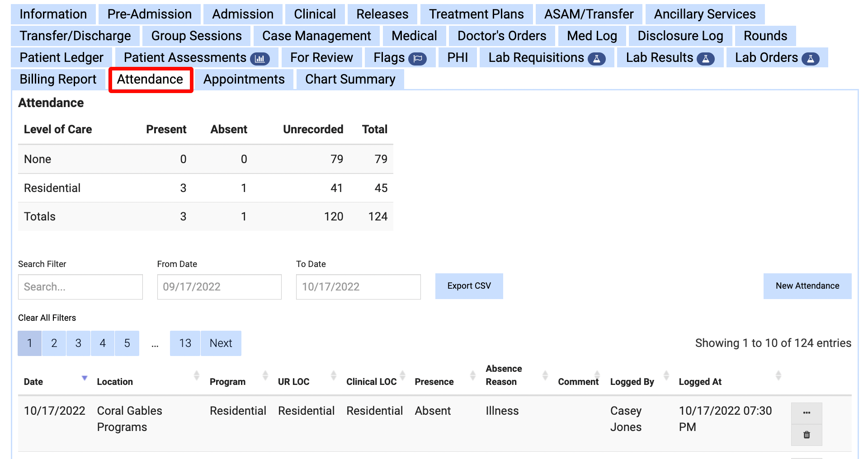868x459 pixels.
Task: Click the flask icon on Lab Orders
Action: click(810, 59)
